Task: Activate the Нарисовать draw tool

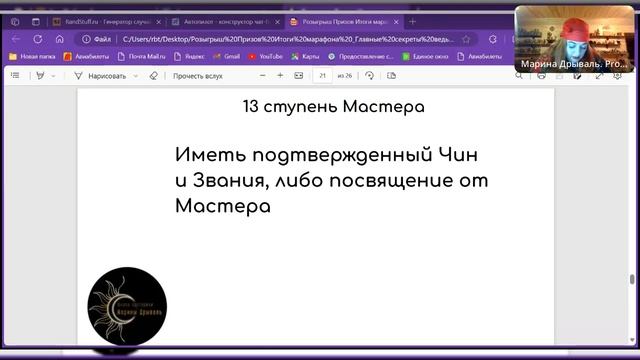Action: [100, 76]
